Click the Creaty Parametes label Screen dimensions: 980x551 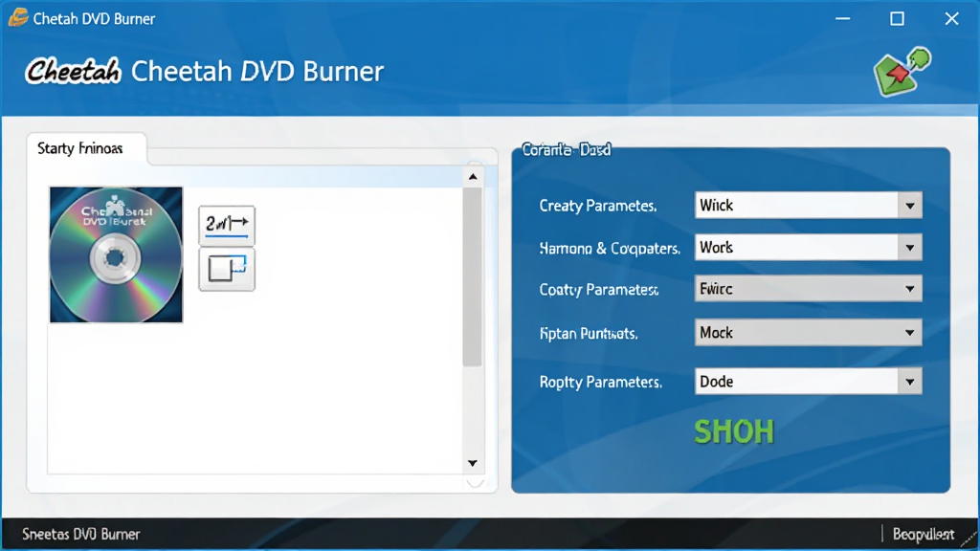pos(598,206)
